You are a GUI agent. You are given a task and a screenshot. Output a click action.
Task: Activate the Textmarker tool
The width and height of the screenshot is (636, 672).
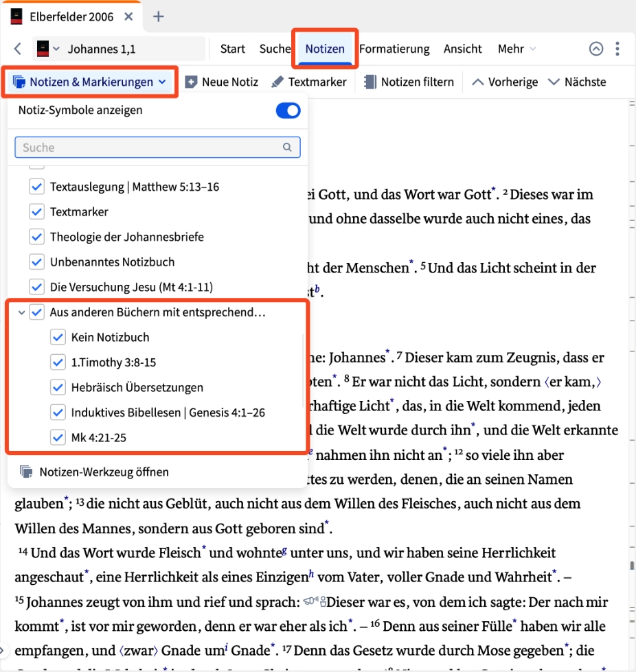tap(309, 82)
